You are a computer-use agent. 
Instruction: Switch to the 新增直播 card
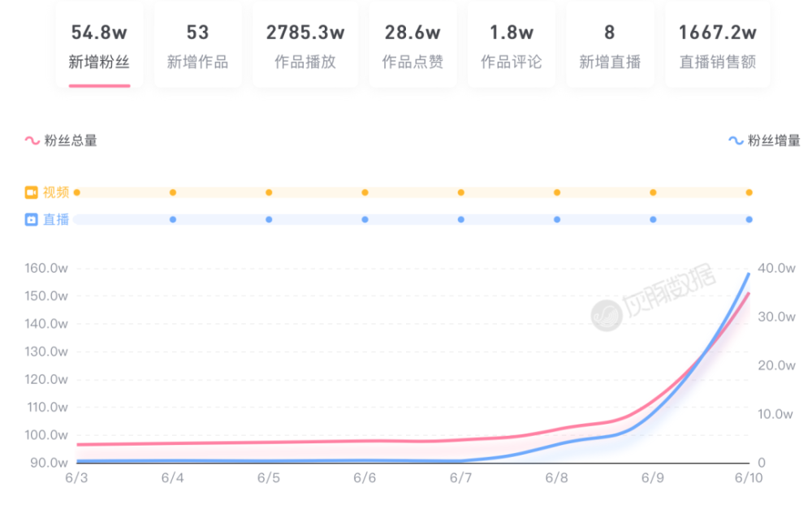coord(610,46)
